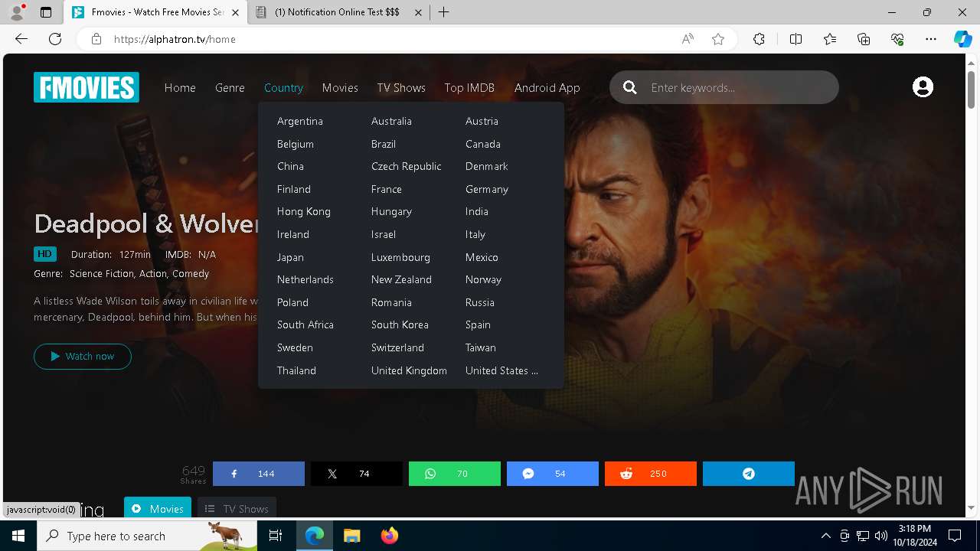Image resolution: width=980 pixels, height=551 pixels.
Task: Open the Movies nav item
Action: coord(340,88)
